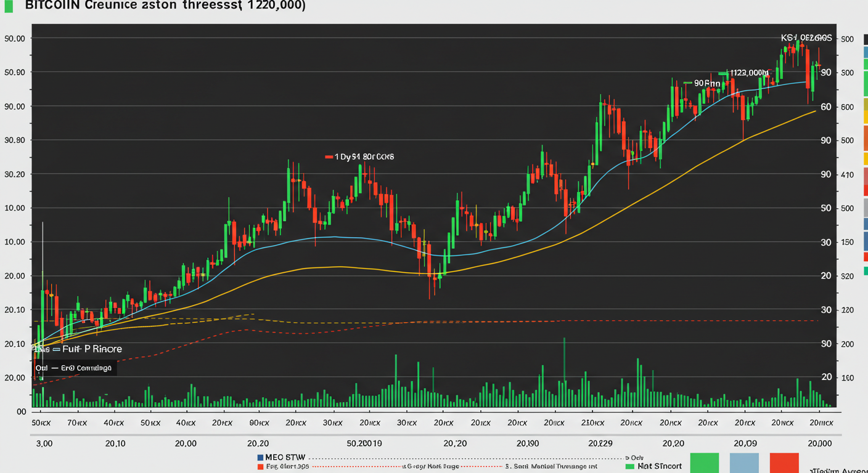The height and width of the screenshot is (473, 868).
Task: Click the '20,09' label below the x-axis
Action: point(745,443)
